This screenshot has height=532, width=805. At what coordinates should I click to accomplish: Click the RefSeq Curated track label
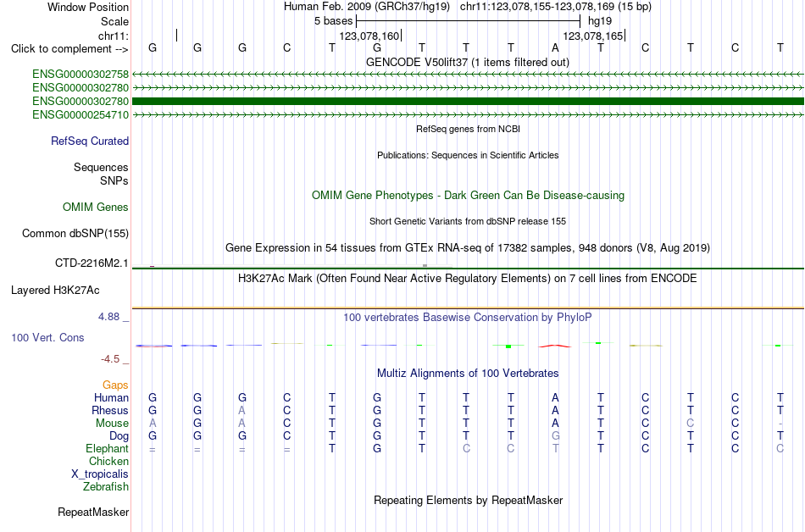click(x=89, y=141)
